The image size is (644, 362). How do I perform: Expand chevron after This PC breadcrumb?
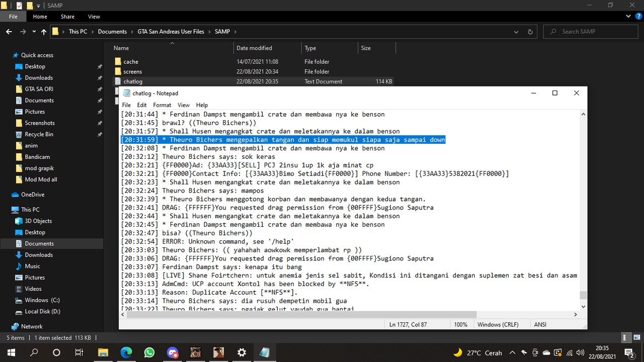[x=93, y=32]
